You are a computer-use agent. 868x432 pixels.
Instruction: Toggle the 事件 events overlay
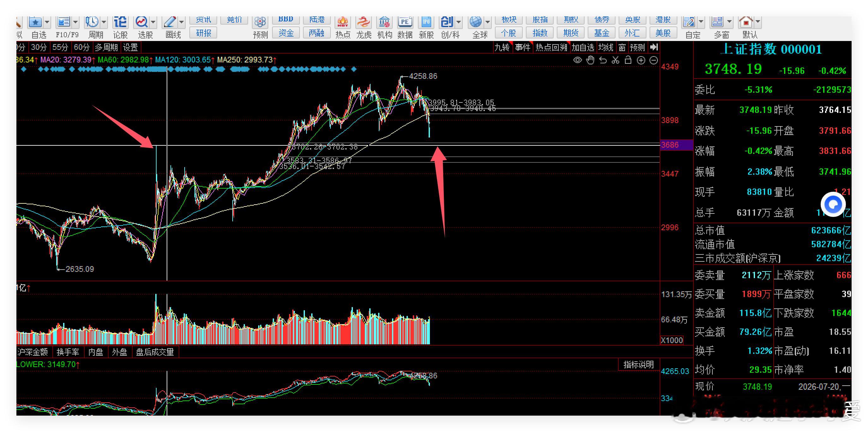(523, 48)
